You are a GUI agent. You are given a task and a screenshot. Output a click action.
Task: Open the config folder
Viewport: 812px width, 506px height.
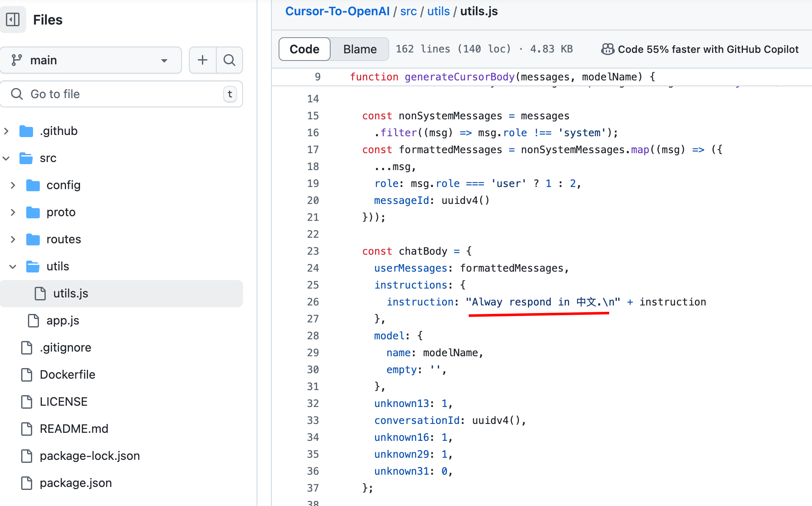[x=64, y=185]
